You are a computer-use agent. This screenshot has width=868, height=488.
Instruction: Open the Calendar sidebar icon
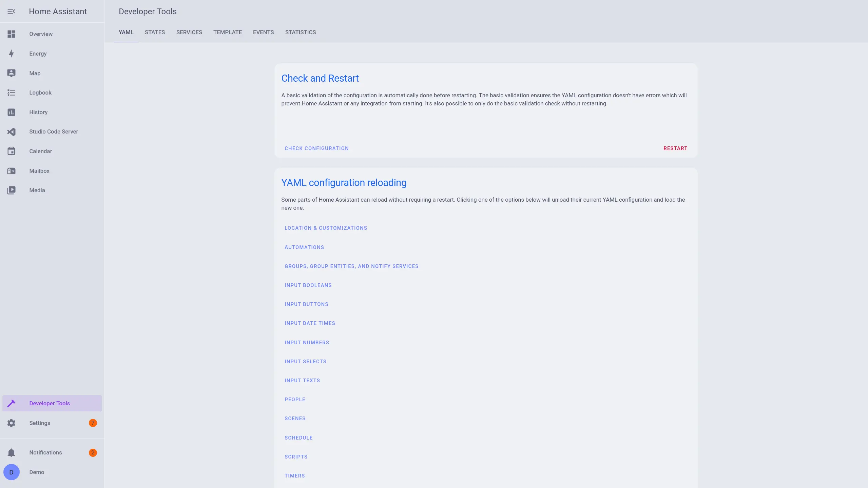pos(11,151)
